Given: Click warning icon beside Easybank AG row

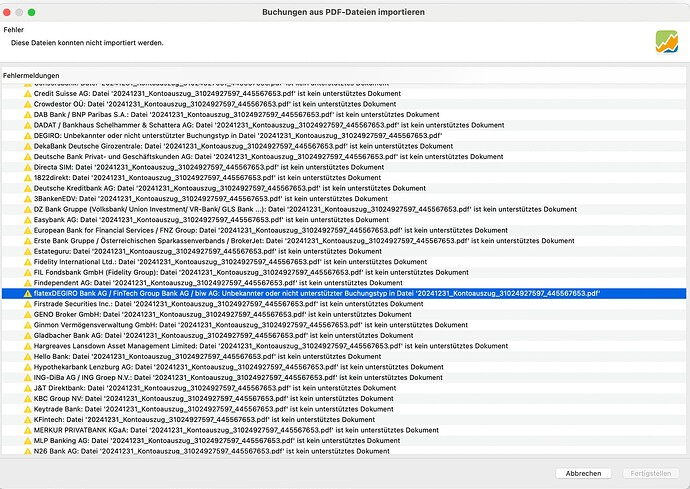Looking at the screenshot, I should [x=28, y=220].
